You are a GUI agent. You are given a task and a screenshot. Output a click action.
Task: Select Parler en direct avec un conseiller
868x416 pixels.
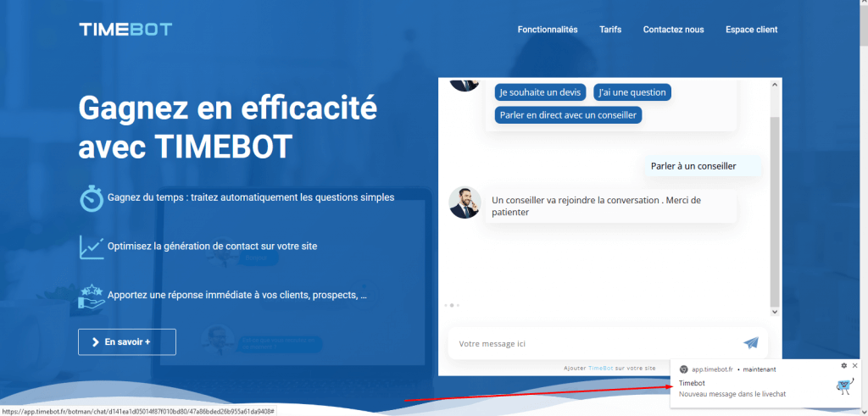[568, 115]
